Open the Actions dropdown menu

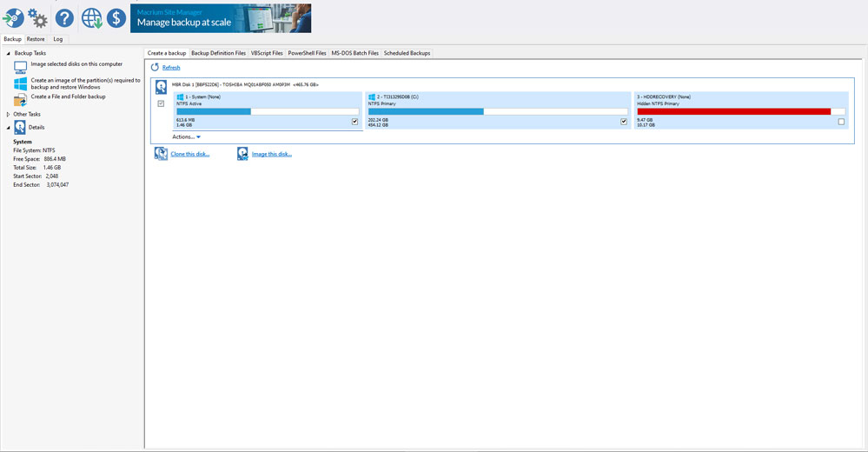(186, 136)
